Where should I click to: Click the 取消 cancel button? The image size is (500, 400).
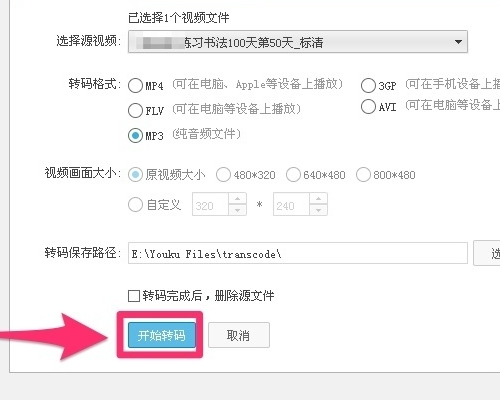pos(239,335)
